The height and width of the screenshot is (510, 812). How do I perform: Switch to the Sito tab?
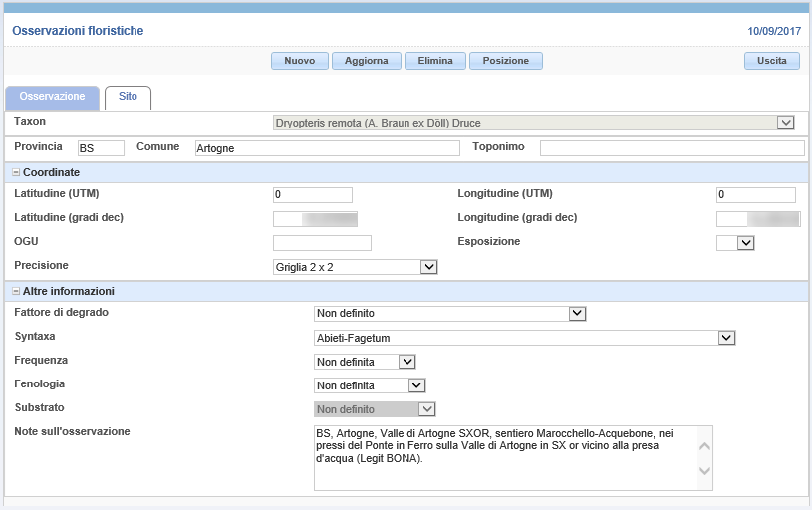[x=128, y=97]
